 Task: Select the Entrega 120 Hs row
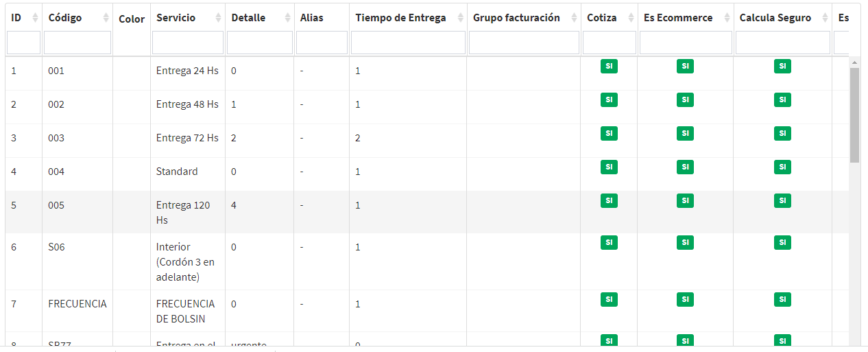[x=183, y=212]
